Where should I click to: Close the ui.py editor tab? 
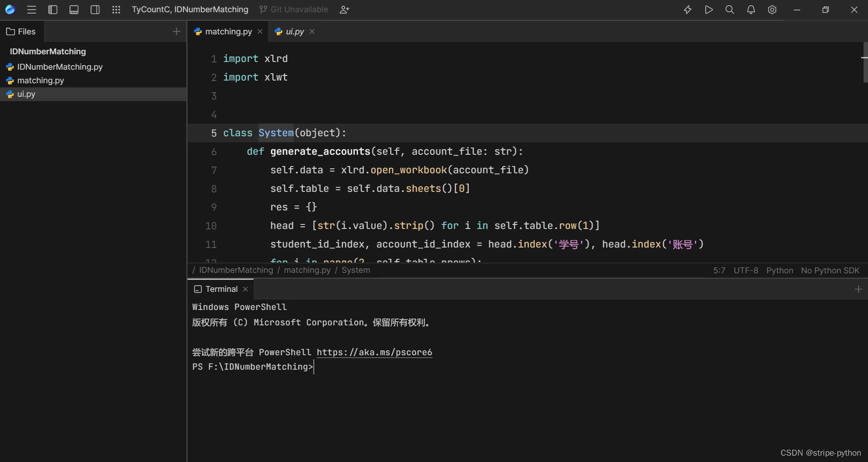point(312,32)
